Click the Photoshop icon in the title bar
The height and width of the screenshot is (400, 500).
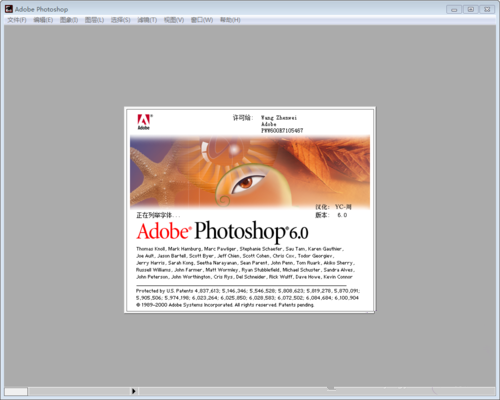tap(9, 9)
